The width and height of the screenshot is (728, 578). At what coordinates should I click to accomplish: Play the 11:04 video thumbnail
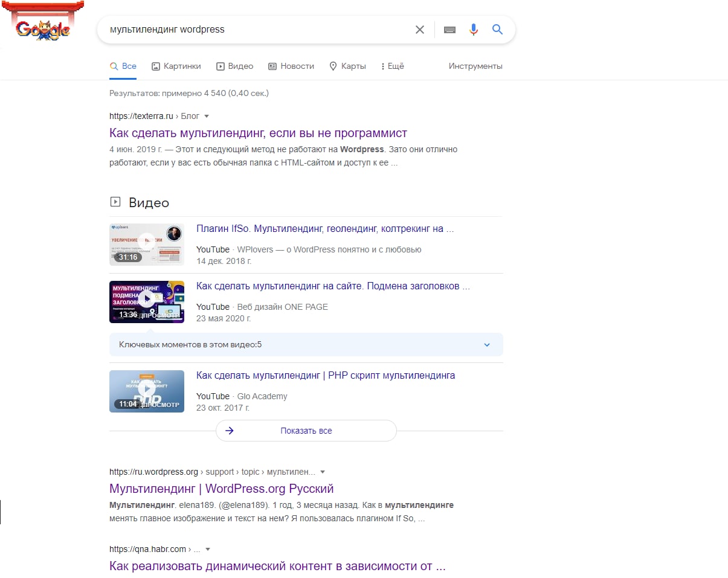coord(147,391)
